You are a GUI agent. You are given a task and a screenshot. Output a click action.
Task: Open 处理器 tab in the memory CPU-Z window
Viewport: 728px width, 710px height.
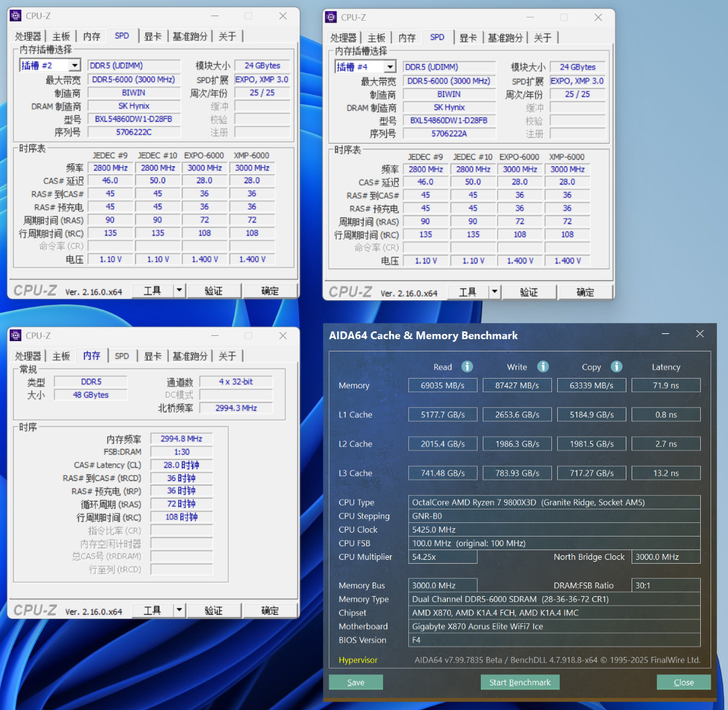coord(28,356)
